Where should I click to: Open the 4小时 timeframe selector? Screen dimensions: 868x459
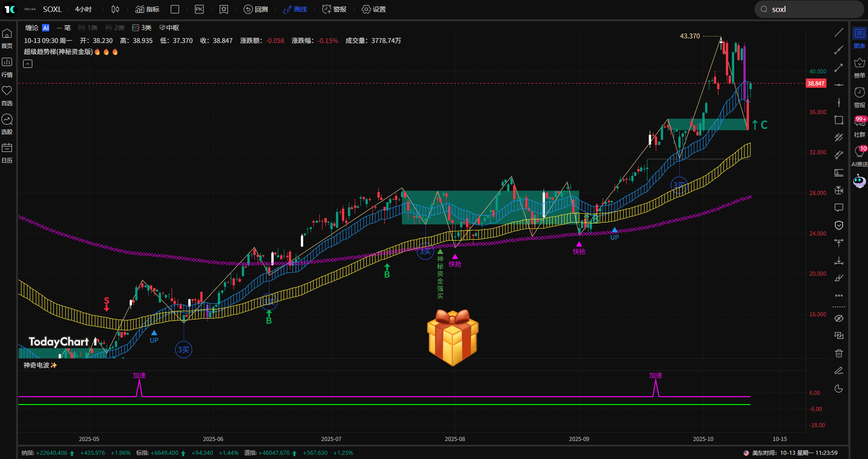click(x=83, y=9)
